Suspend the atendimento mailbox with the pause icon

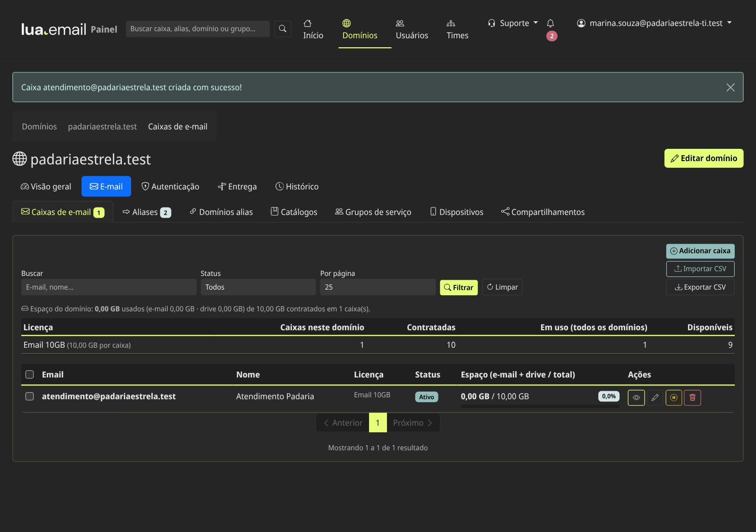click(x=674, y=397)
